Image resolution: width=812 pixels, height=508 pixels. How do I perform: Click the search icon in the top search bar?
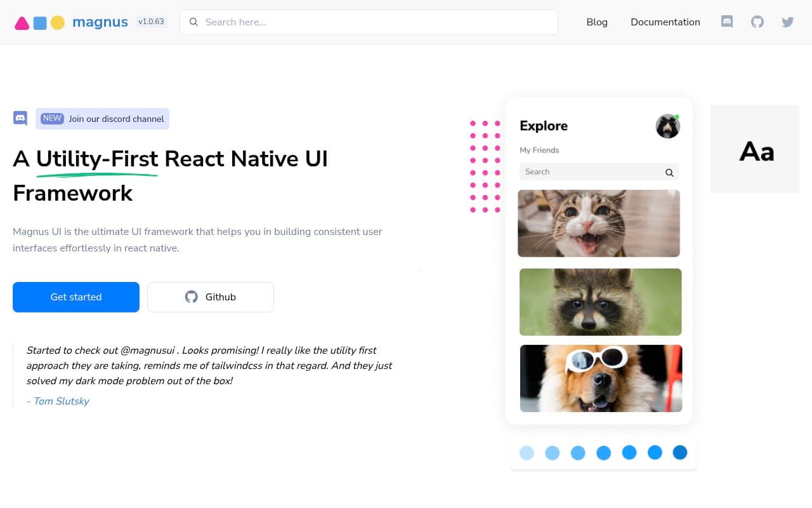tap(194, 22)
